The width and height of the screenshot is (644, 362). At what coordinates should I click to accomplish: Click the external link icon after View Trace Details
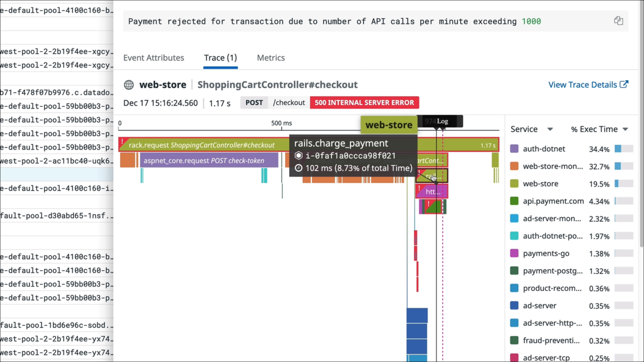click(624, 85)
